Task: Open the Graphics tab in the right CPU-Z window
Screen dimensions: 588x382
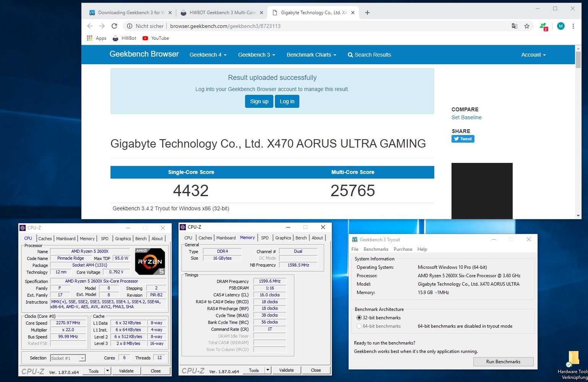Action: (283, 238)
